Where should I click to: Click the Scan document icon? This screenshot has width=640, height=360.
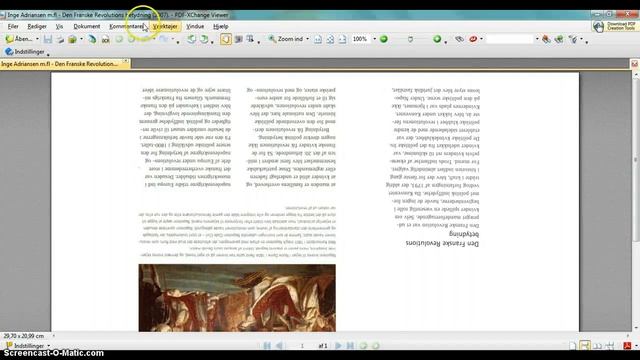[92, 39]
